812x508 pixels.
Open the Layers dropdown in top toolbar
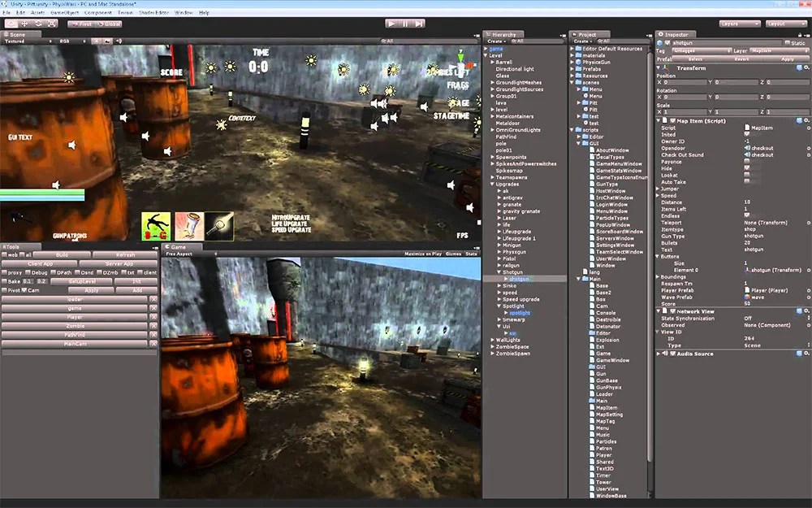(x=740, y=24)
